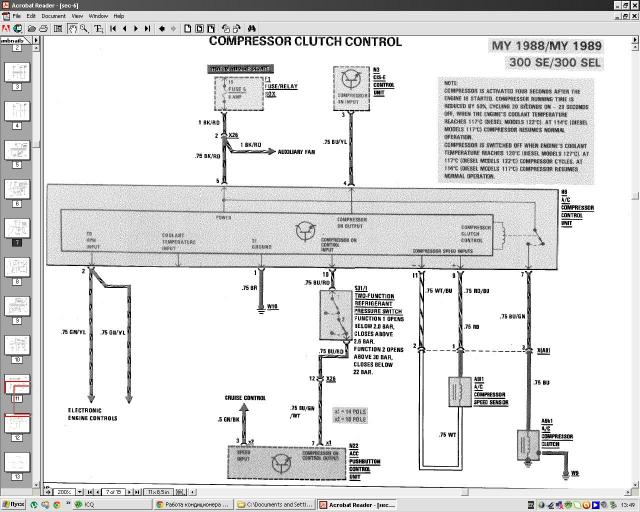The height and width of the screenshot is (512, 640).
Task: Open the Window menu
Action: pos(98,16)
